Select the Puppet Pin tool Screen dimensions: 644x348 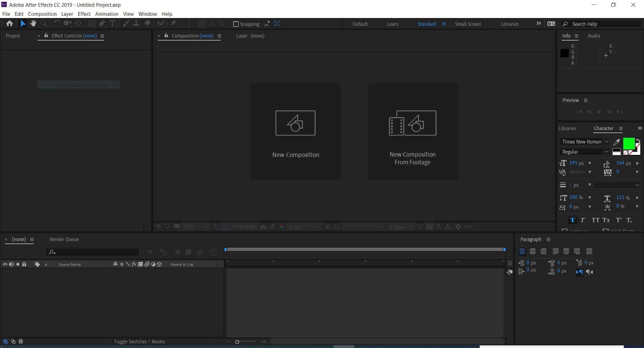(173, 24)
